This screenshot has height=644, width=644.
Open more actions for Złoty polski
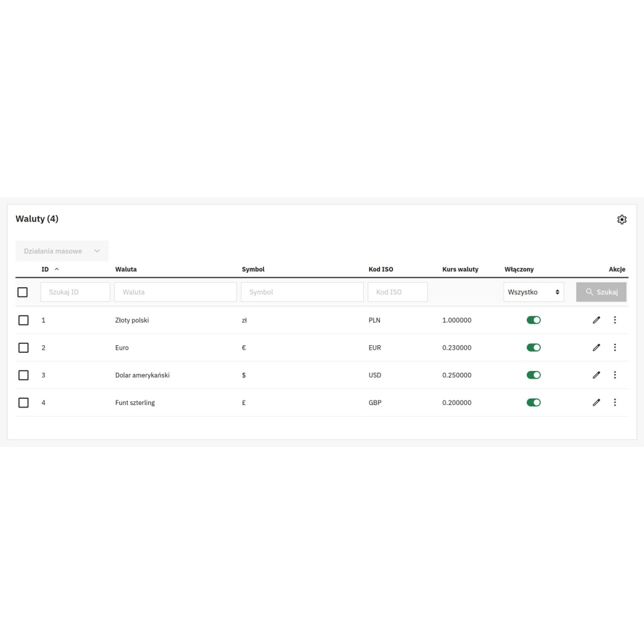[615, 320]
